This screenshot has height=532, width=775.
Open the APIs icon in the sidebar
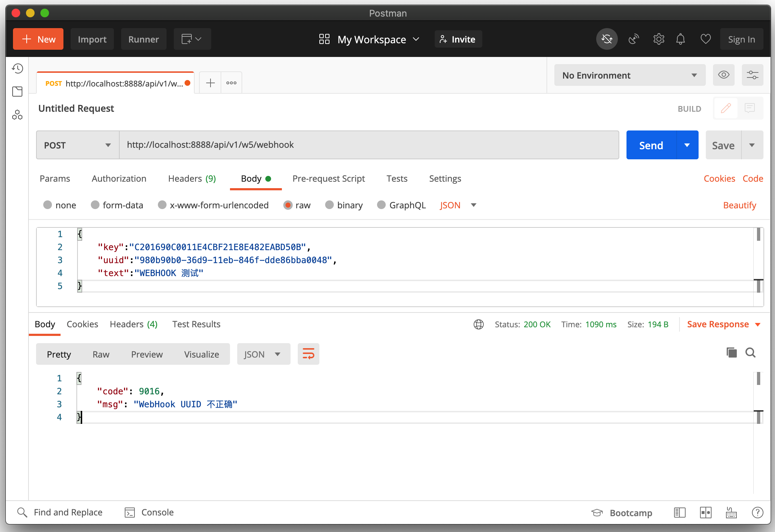[17, 115]
